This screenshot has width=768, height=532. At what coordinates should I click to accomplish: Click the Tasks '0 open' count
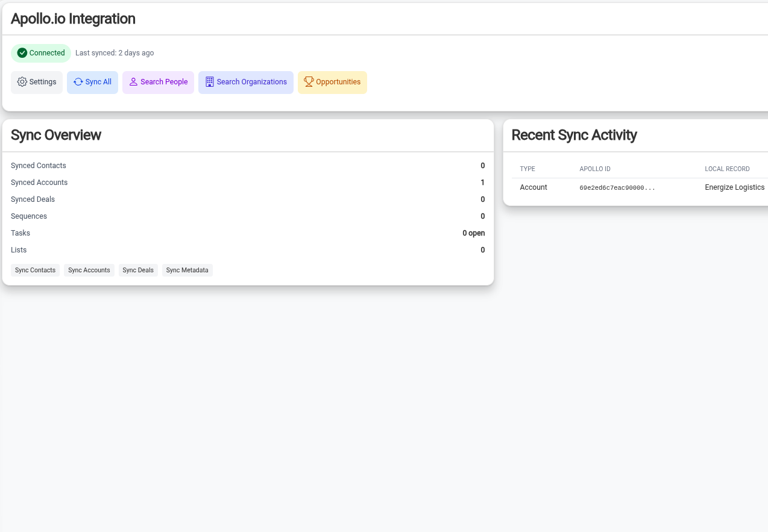473,233
